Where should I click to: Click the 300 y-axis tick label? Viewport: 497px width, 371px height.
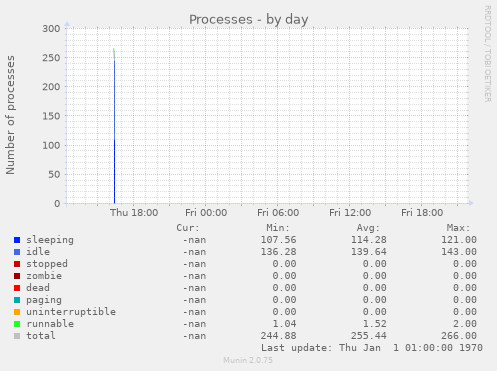point(51,29)
